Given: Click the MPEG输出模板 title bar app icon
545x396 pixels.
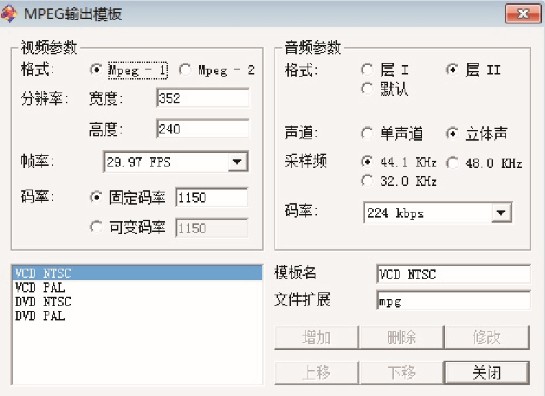Looking at the screenshot, I should [8, 14].
